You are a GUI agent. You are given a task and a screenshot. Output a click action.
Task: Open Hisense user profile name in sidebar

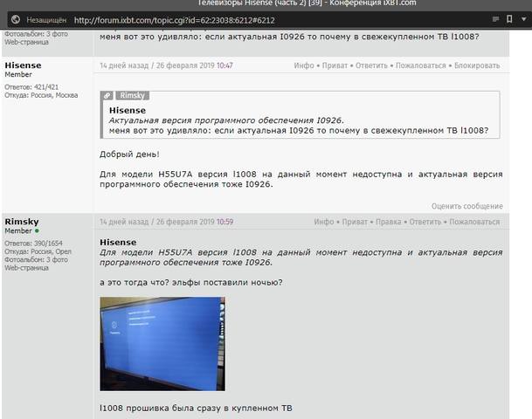pos(23,65)
